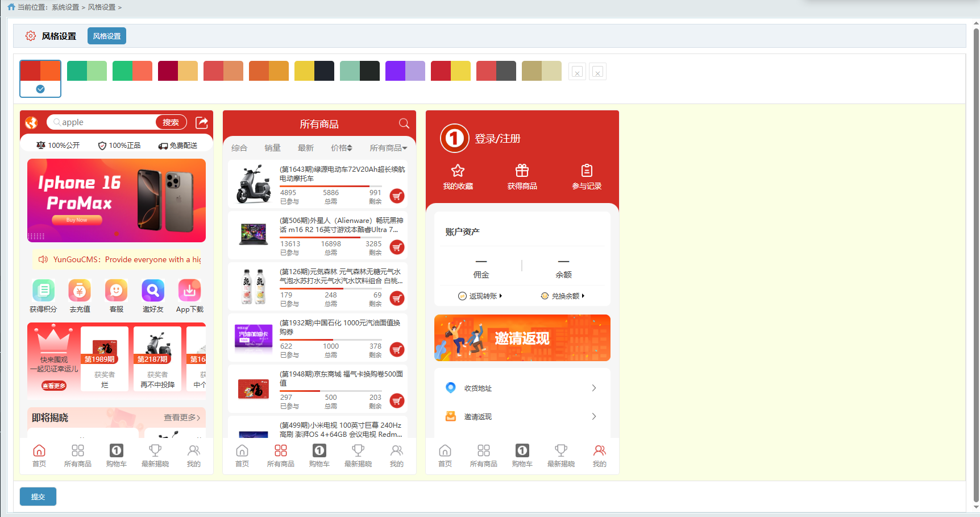The width and height of the screenshot is (980, 517).
Task: Click 风格设置 in breadcrumb
Action: pyautogui.click(x=102, y=7)
